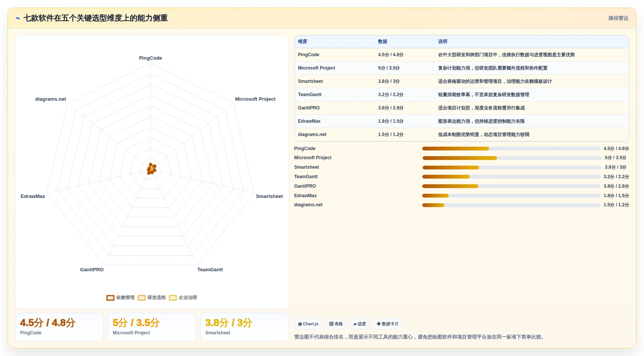Click the Smartsheet progress bar
The image size is (644, 356).
512,168
